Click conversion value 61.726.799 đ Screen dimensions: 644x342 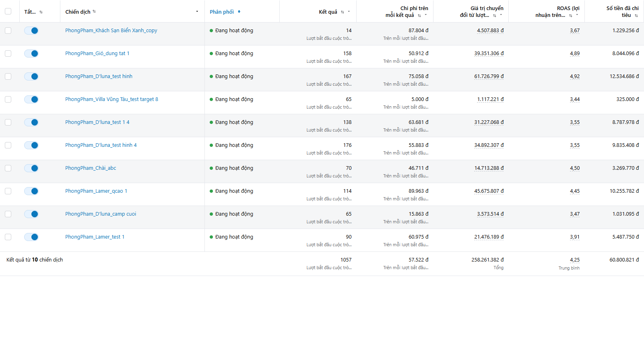(x=489, y=76)
